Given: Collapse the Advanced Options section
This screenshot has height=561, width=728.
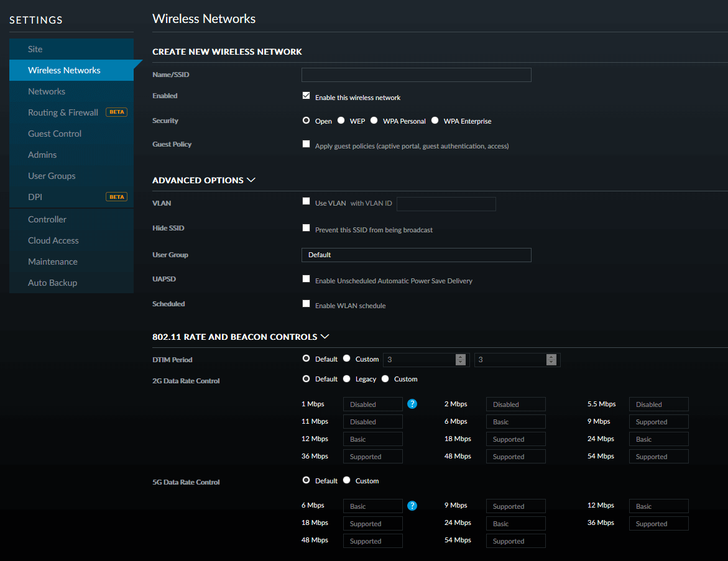Looking at the screenshot, I should [251, 180].
